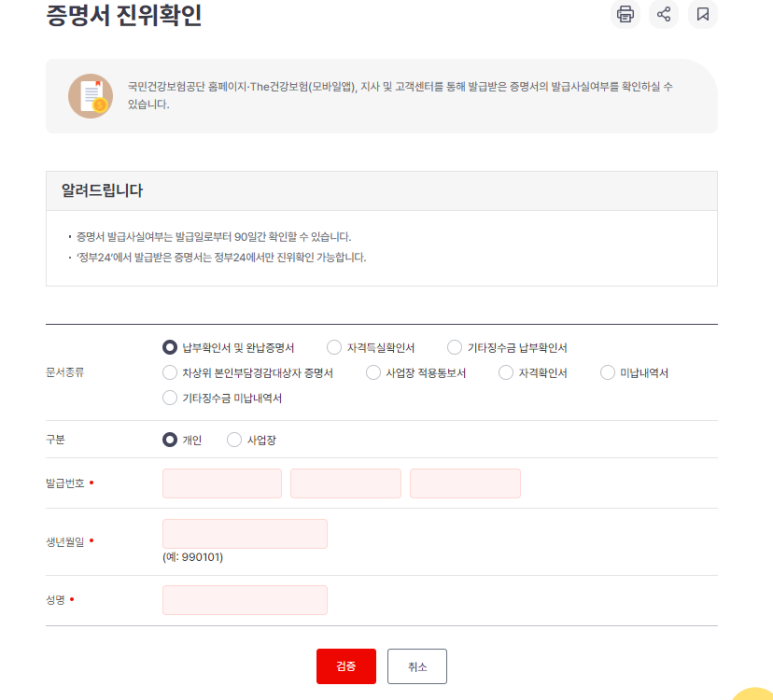Click the print page icon

(625, 14)
